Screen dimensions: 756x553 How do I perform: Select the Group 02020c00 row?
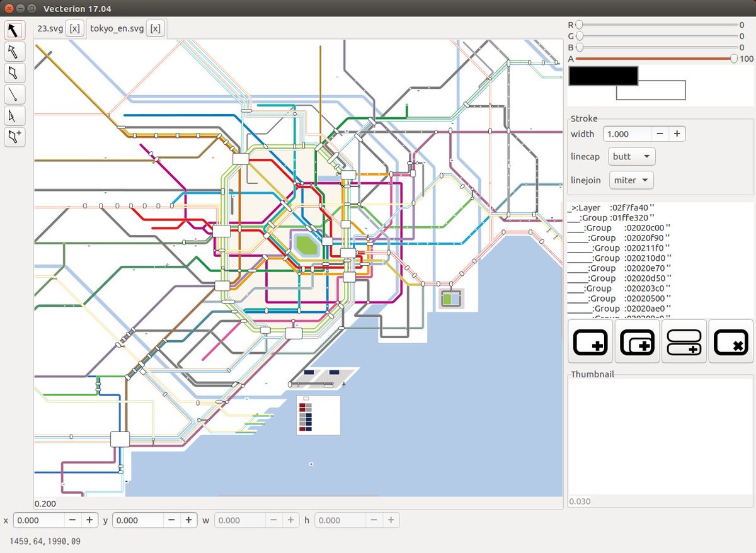(660, 228)
